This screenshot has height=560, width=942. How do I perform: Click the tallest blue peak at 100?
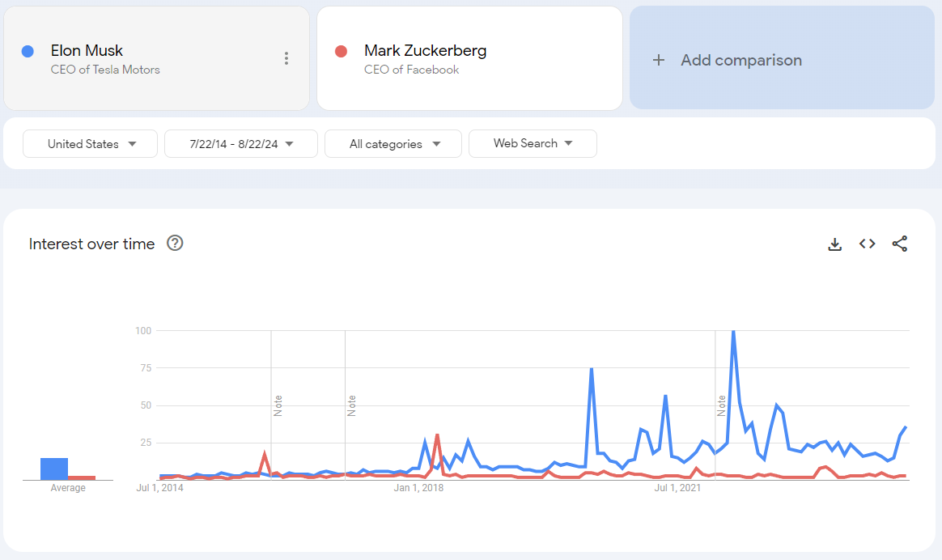click(x=733, y=332)
